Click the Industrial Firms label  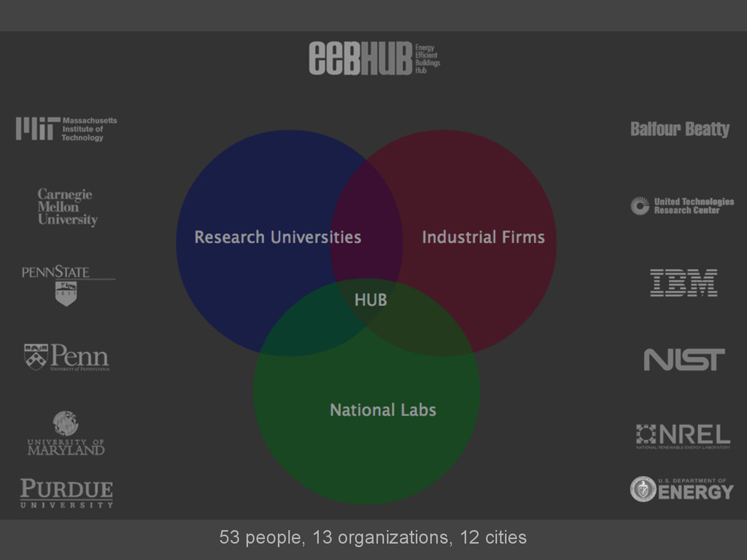point(483,237)
